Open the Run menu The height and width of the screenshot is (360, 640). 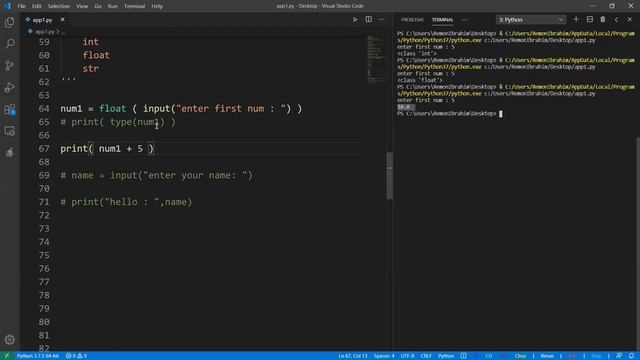(x=113, y=6)
